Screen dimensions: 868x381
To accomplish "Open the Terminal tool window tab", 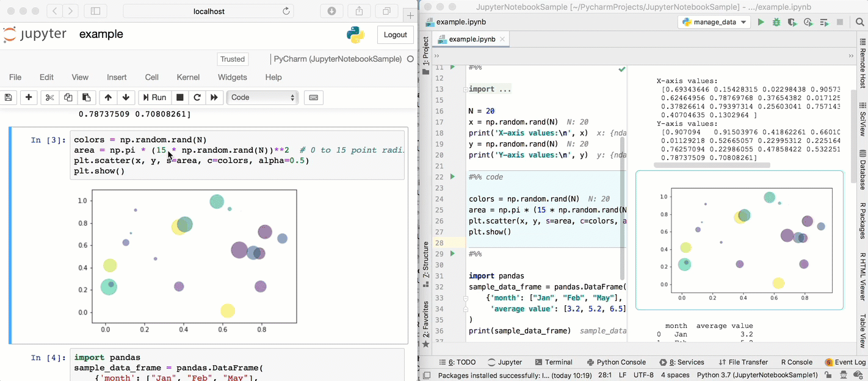I will (553, 362).
